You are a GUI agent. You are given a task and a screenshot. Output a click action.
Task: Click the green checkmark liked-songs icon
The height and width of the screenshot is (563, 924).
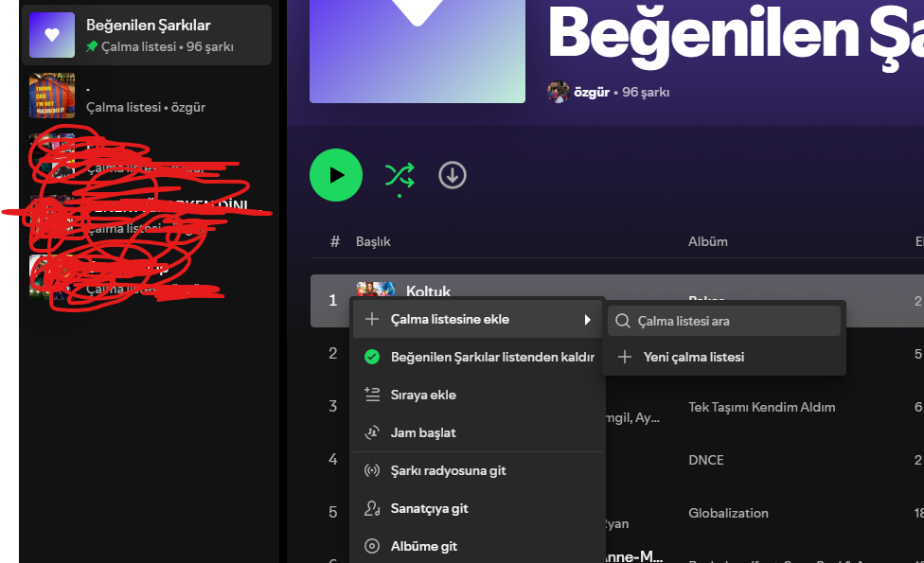372,357
